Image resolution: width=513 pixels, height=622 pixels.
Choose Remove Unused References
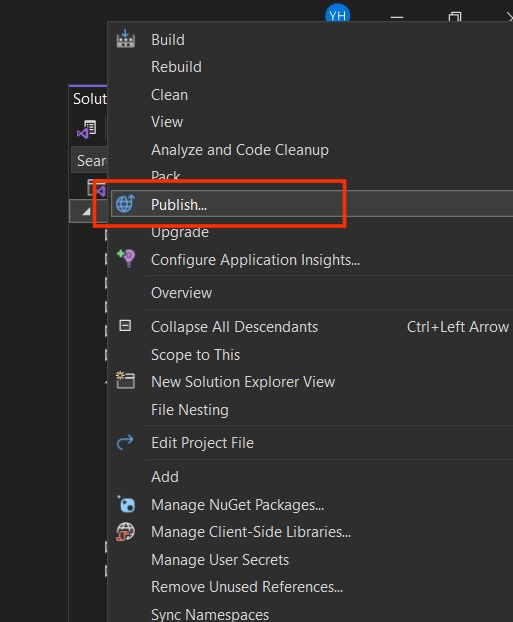247,587
